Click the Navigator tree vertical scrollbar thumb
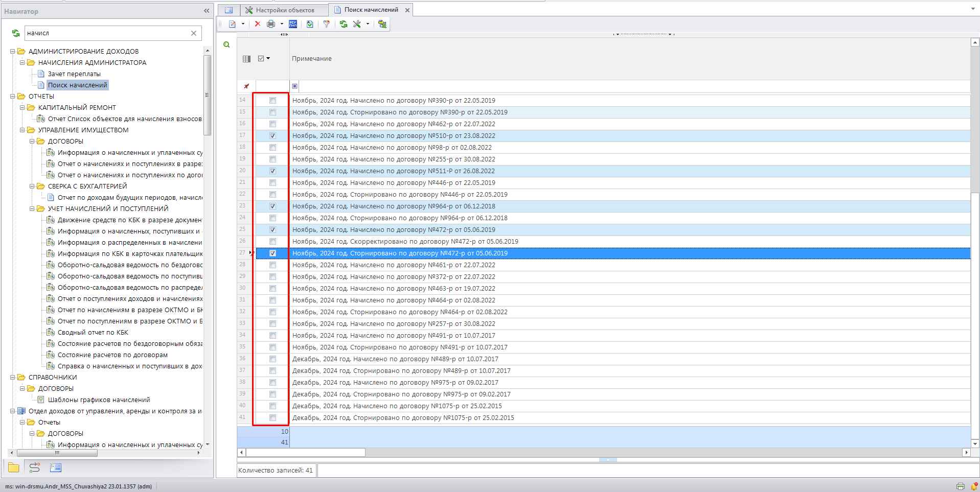 [207, 96]
